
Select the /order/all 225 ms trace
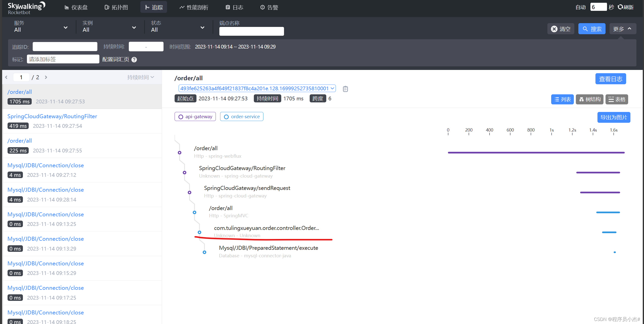coord(82,146)
